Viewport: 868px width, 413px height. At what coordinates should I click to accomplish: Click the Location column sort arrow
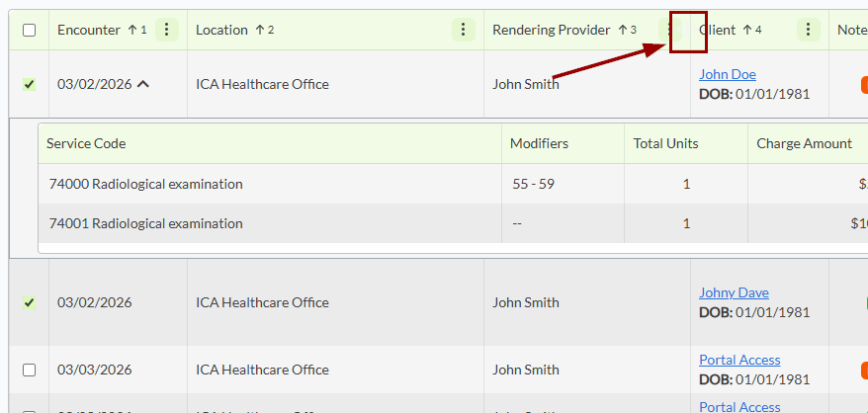click(x=260, y=30)
